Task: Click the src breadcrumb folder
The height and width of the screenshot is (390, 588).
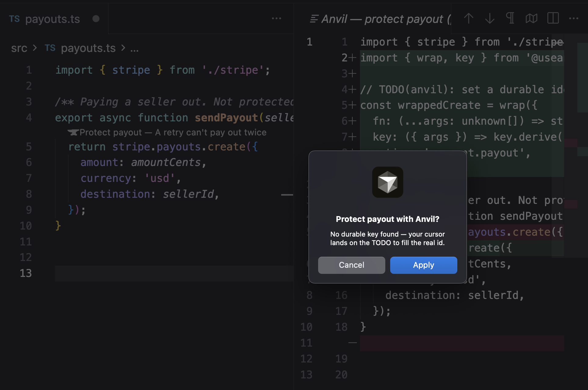Action: 19,48
